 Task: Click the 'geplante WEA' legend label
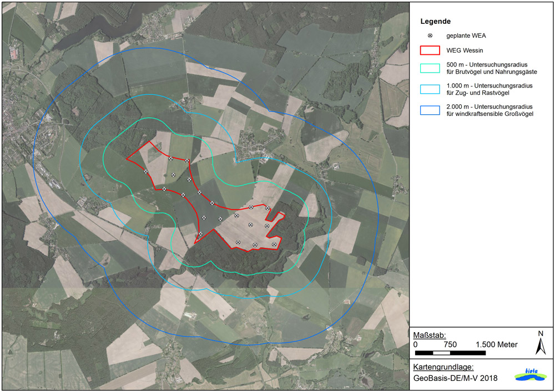466,35
